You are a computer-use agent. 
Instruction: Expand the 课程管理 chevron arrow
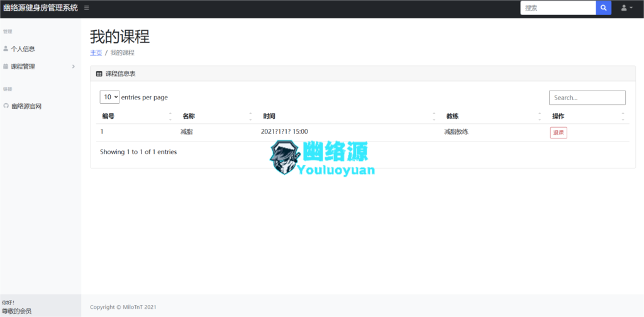tap(74, 66)
